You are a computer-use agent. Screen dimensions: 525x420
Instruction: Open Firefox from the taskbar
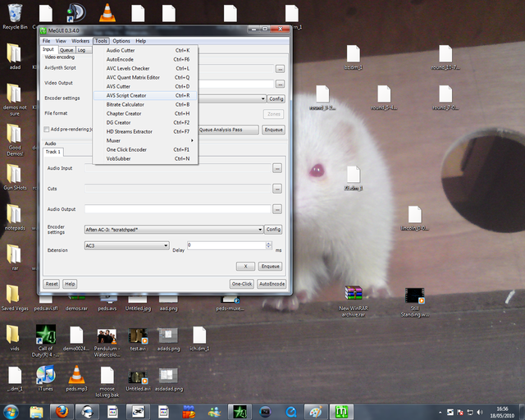62,412
